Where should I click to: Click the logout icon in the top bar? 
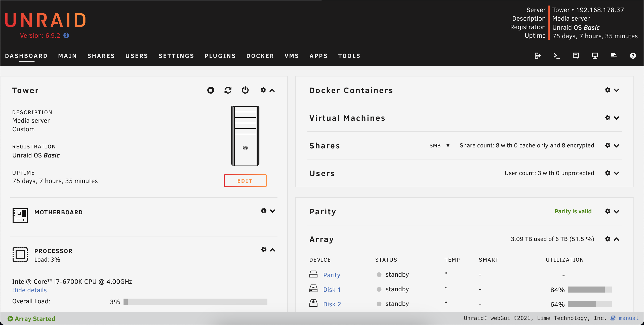coord(538,56)
